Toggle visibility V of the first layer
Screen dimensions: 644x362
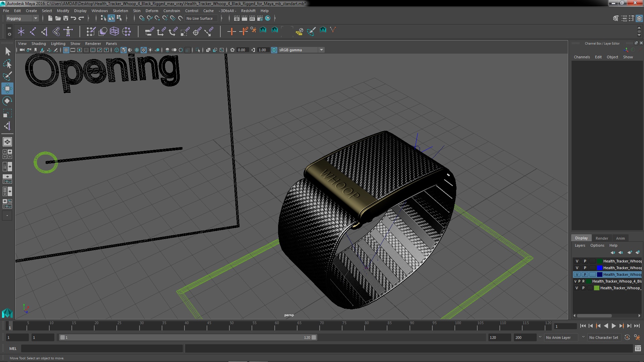577,261
